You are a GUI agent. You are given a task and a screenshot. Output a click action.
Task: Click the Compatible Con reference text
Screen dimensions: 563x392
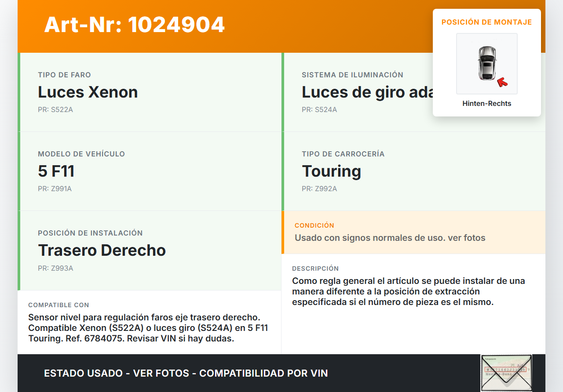click(x=148, y=328)
